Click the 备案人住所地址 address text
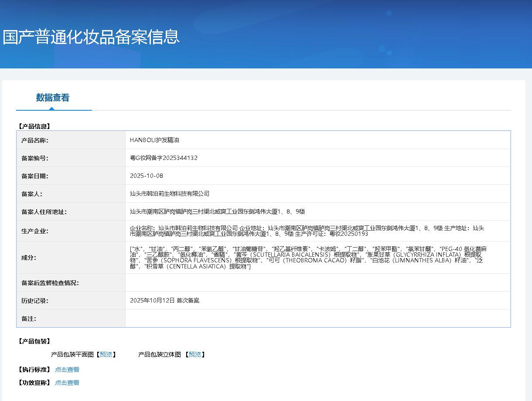This screenshot has width=532, height=401. pos(217,211)
